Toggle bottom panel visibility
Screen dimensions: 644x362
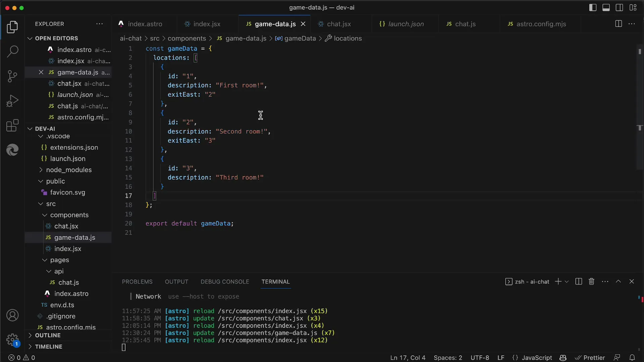pos(606,7)
